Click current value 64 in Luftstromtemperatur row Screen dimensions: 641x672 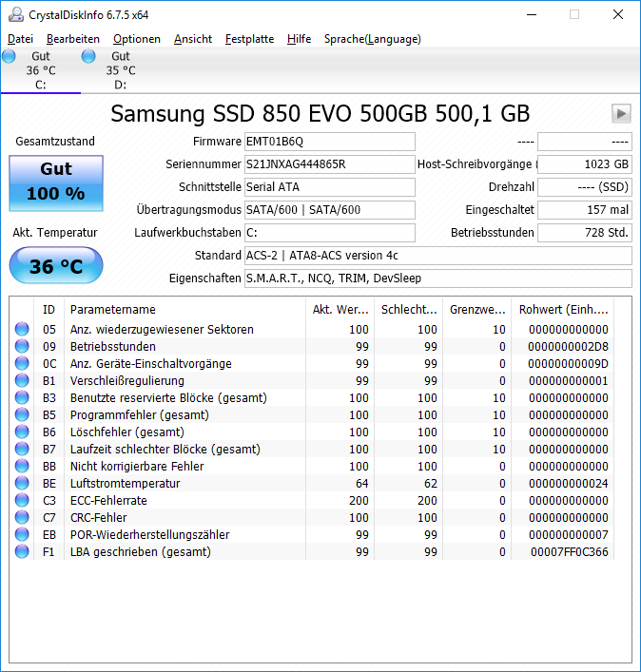click(362, 484)
